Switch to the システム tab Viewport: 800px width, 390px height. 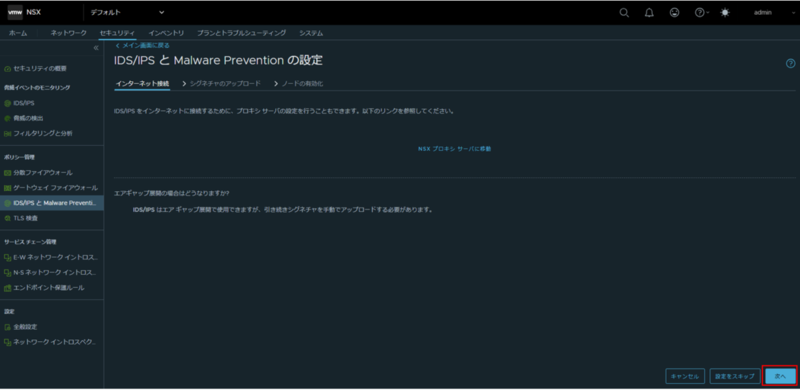pyautogui.click(x=311, y=33)
